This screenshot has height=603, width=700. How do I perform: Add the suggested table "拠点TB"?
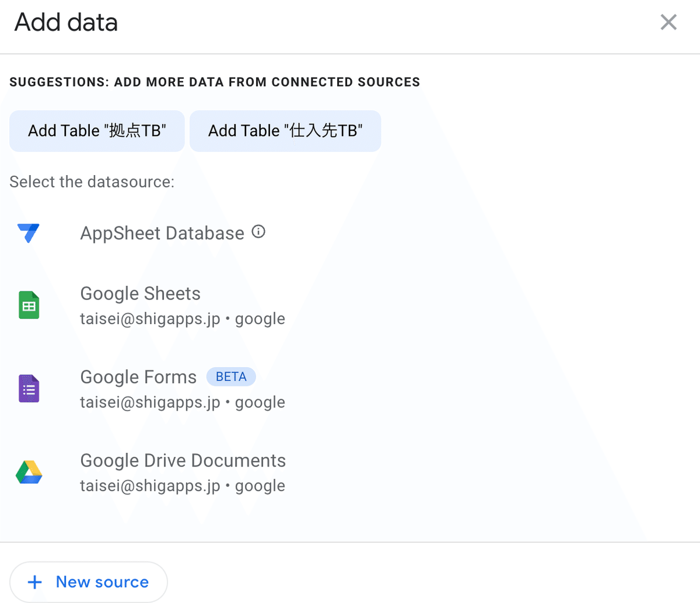point(97,131)
